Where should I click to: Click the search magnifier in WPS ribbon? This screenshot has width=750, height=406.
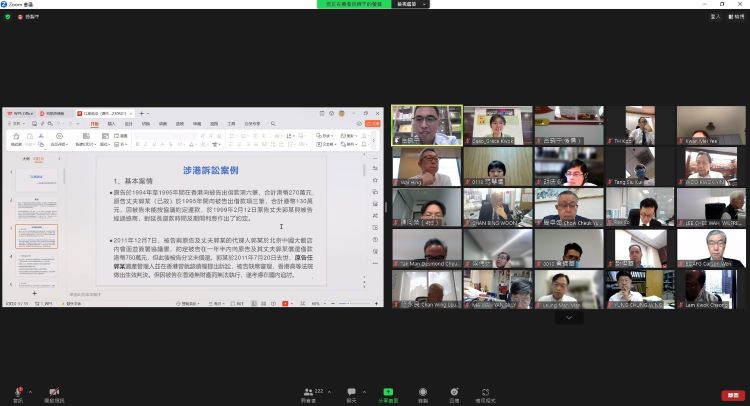click(273, 123)
